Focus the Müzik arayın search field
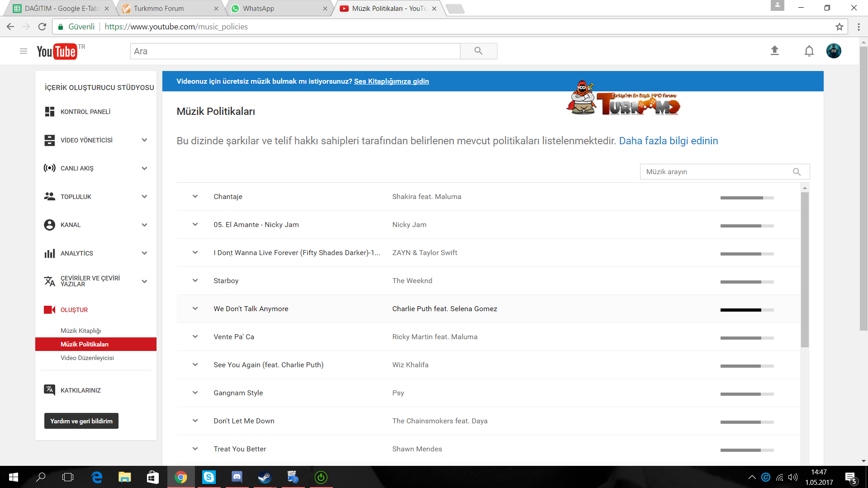 pyautogui.click(x=725, y=172)
